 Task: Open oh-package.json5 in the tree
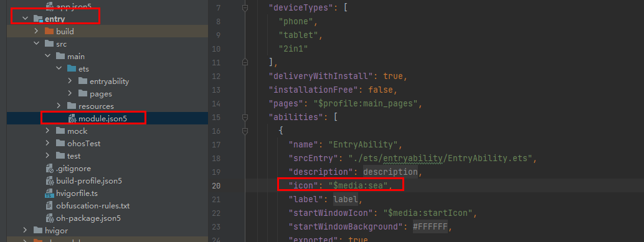click(x=88, y=218)
